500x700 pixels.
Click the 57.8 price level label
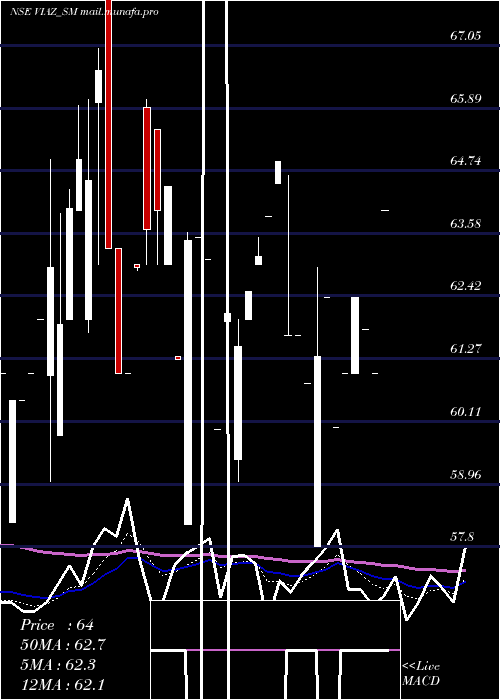[x=462, y=537]
